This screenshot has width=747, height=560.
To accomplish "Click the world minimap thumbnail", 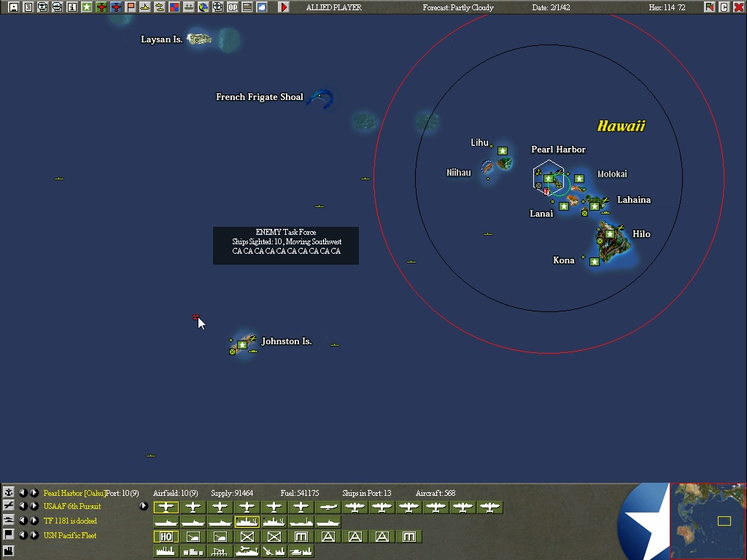I will coord(708,521).
